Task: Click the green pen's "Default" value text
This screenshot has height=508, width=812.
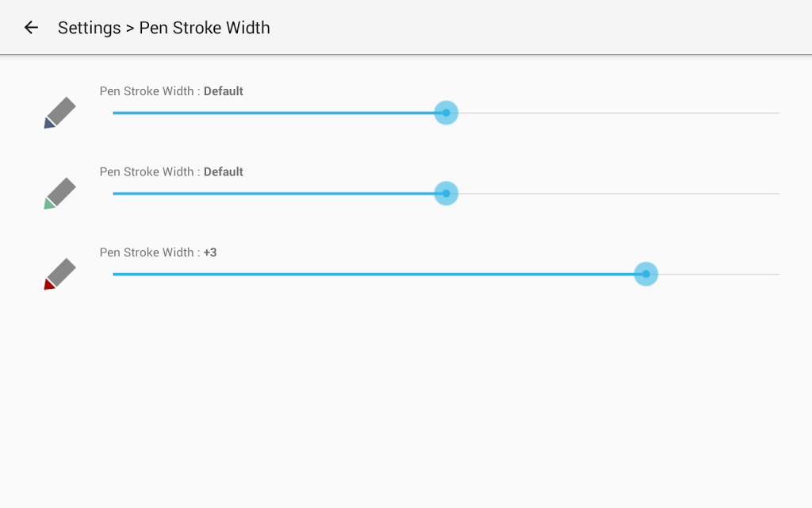Action: click(x=223, y=172)
